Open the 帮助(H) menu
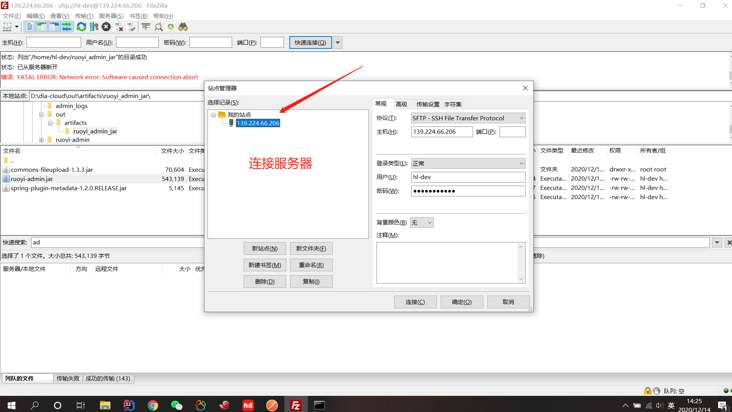The height and width of the screenshot is (412, 732). (163, 16)
